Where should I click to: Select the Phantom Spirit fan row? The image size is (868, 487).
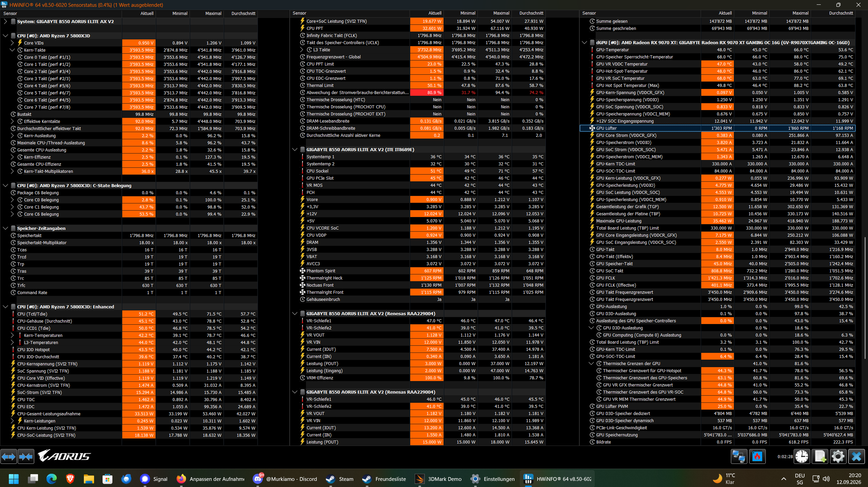coord(418,271)
